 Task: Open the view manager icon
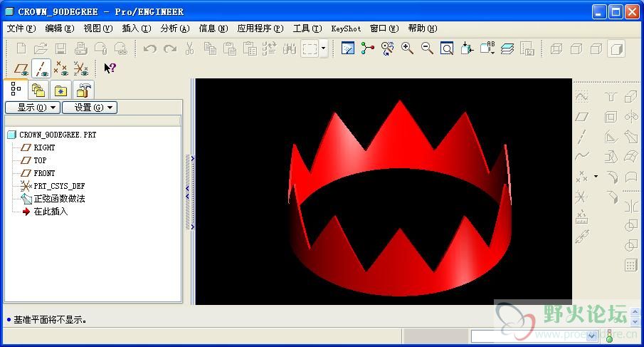(527, 48)
